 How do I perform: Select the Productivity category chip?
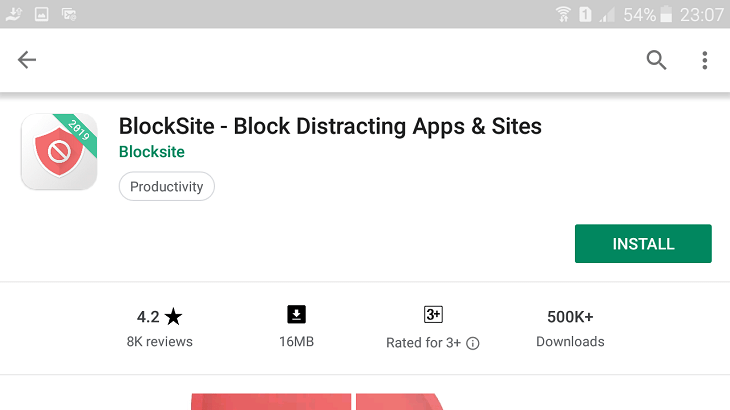coord(167,187)
